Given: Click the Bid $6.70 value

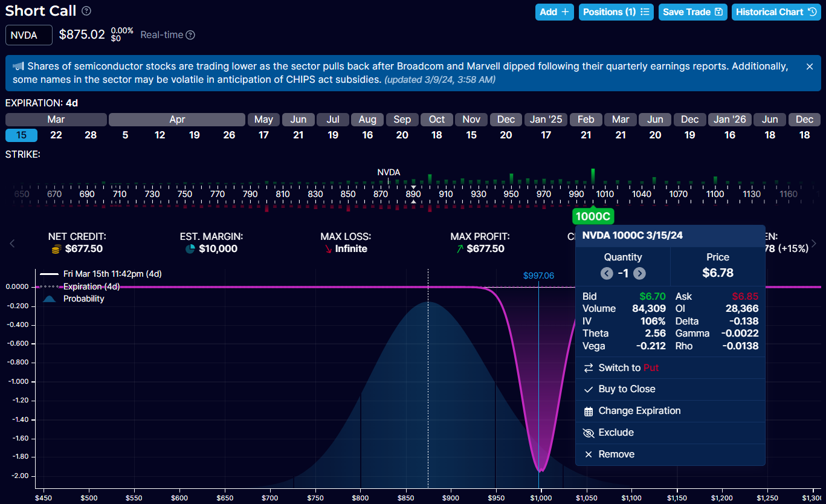Looking at the screenshot, I should click(653, 296).
